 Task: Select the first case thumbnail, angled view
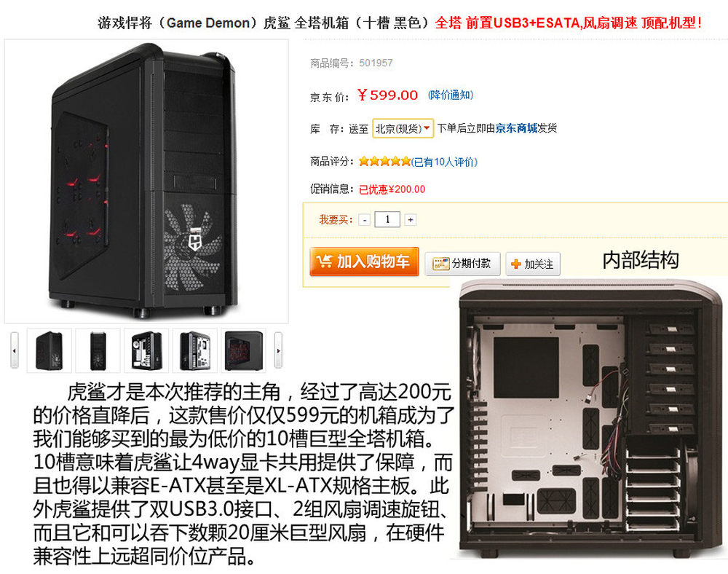50,350
